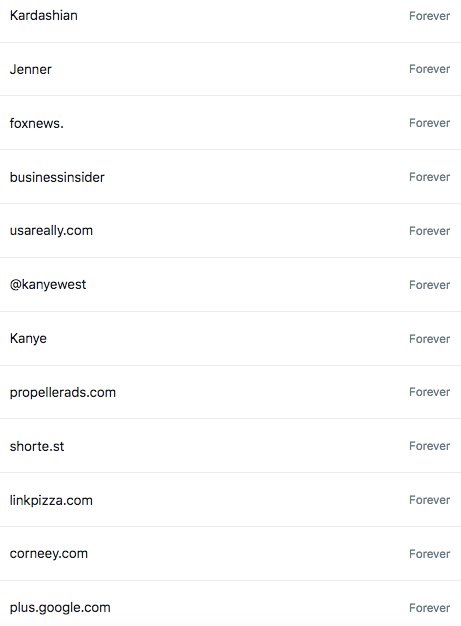Open the foxnews. muted entry

click(230, 123)
